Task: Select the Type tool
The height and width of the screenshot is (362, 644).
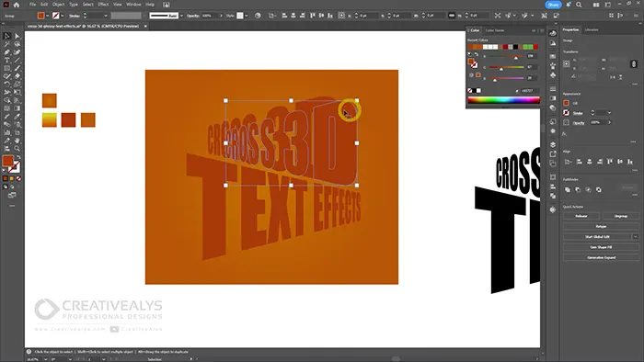Action: (x=7, y=61)
